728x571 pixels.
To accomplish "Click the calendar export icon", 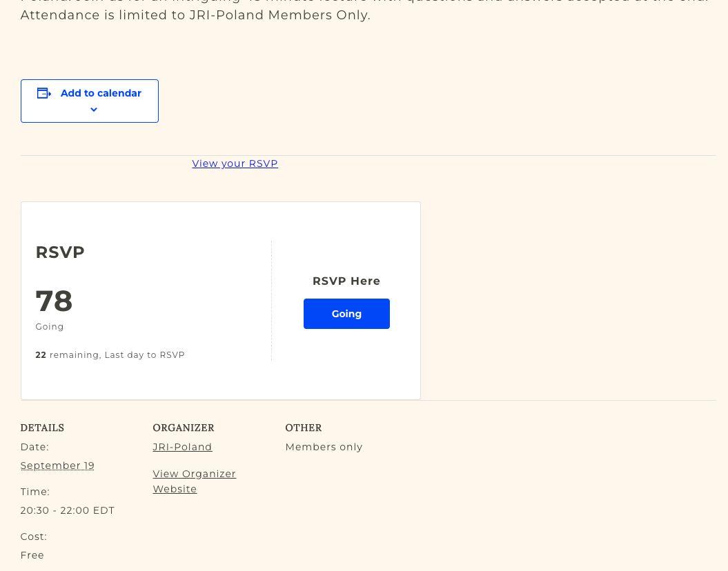I will (x=44, y=93).
